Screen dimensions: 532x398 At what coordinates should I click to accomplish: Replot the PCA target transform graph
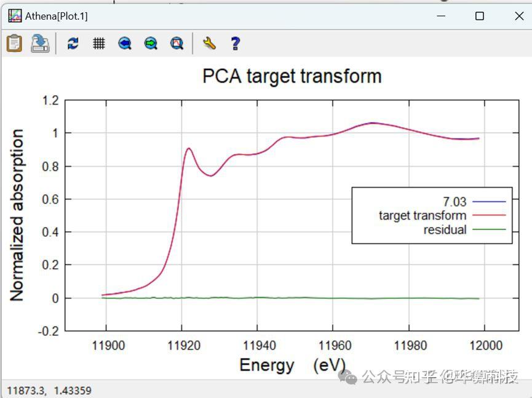(73, 43)
